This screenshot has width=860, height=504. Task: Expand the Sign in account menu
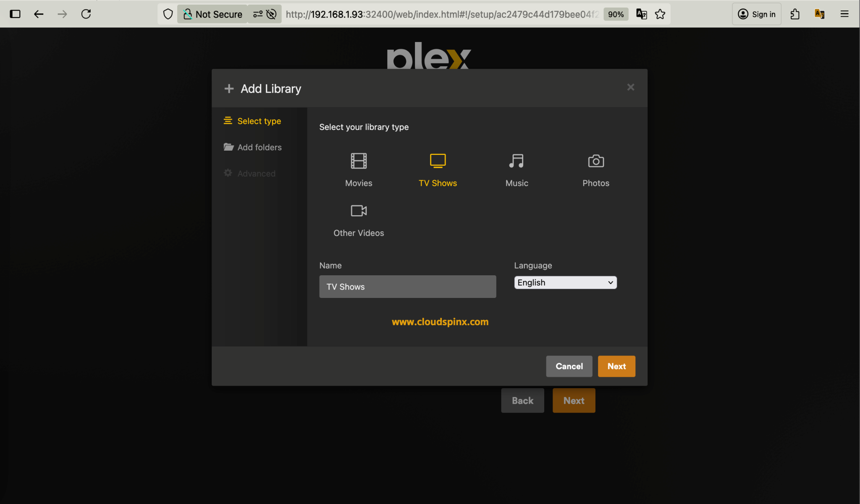[757, 14]
